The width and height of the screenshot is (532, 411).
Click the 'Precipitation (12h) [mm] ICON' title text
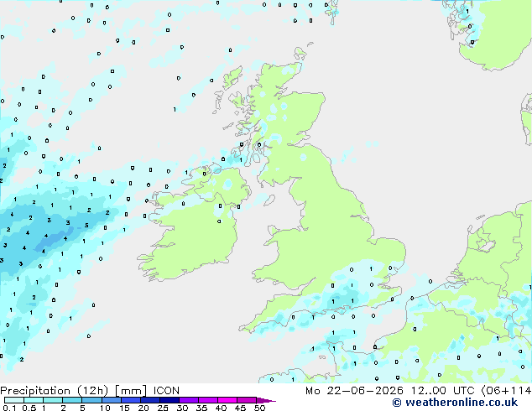tap(90, 391)
